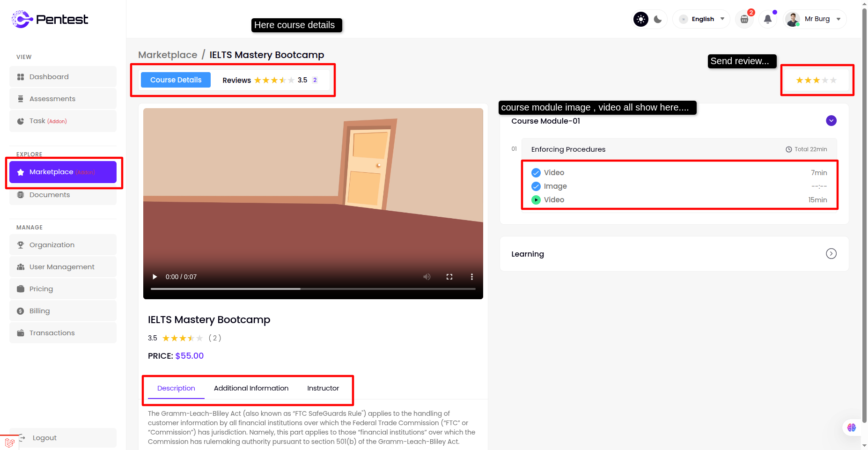The image size is (868, 450).
Task: Switch to light mode sun toggle
Action: coord(641,19)
